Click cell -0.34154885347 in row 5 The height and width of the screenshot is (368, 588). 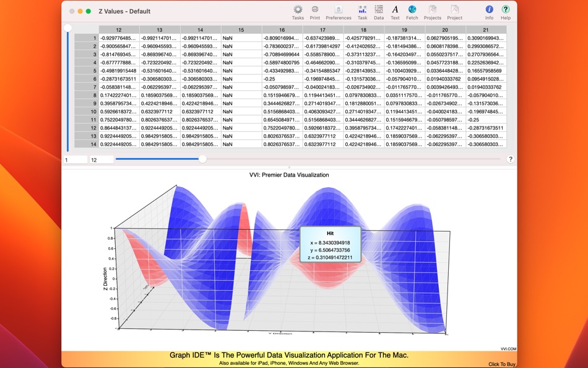323,71
